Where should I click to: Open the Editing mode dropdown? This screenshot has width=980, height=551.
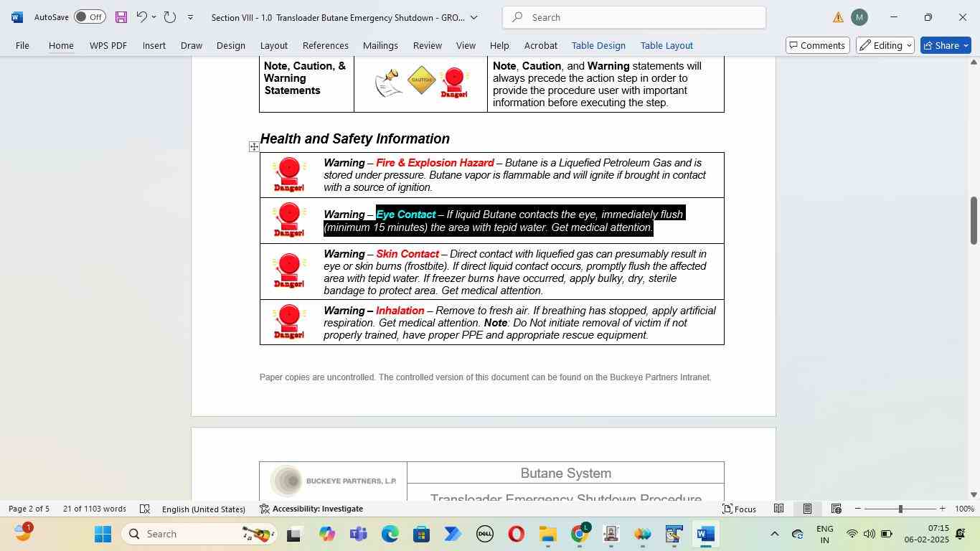[x=885, y=45]
